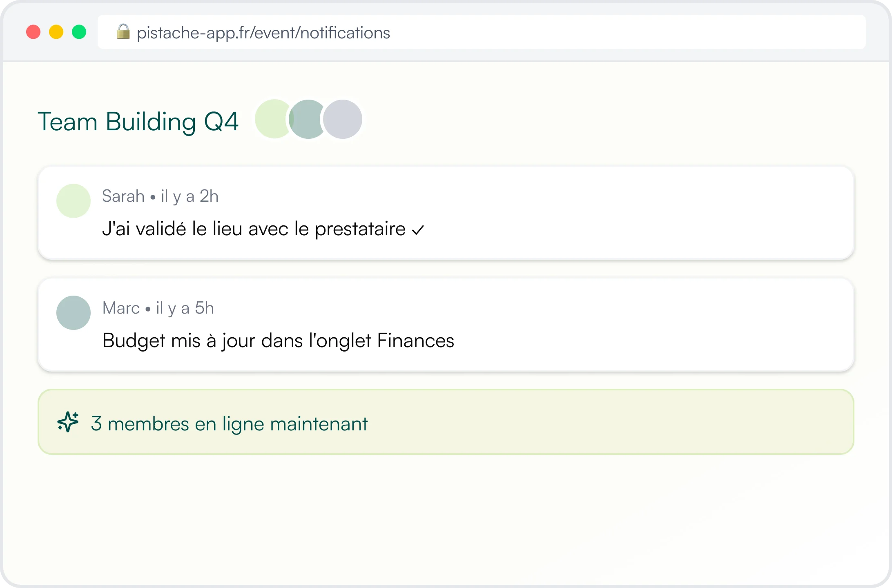
Task: Click the checkmark after Sarah's message
Action: click(418, 229)
